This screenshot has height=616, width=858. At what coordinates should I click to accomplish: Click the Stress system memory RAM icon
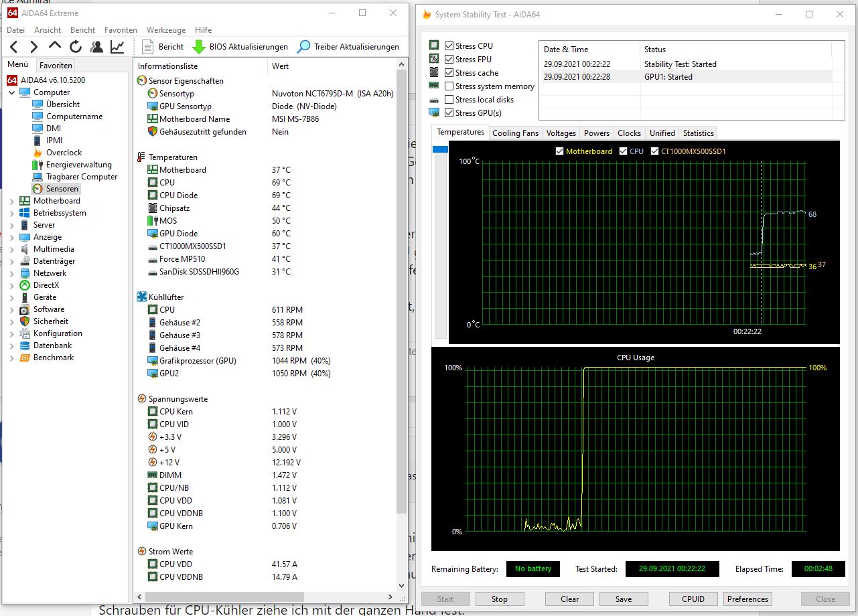coord(434,86)
